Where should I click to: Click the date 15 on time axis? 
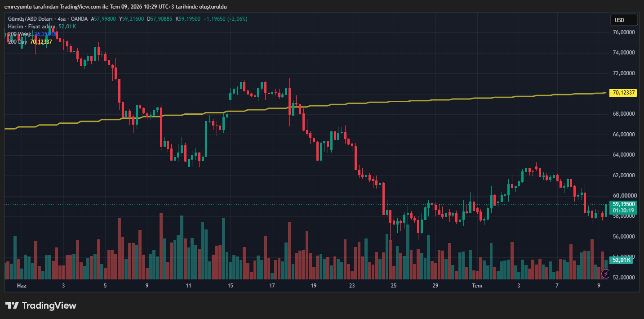click(x=230, y=286)
